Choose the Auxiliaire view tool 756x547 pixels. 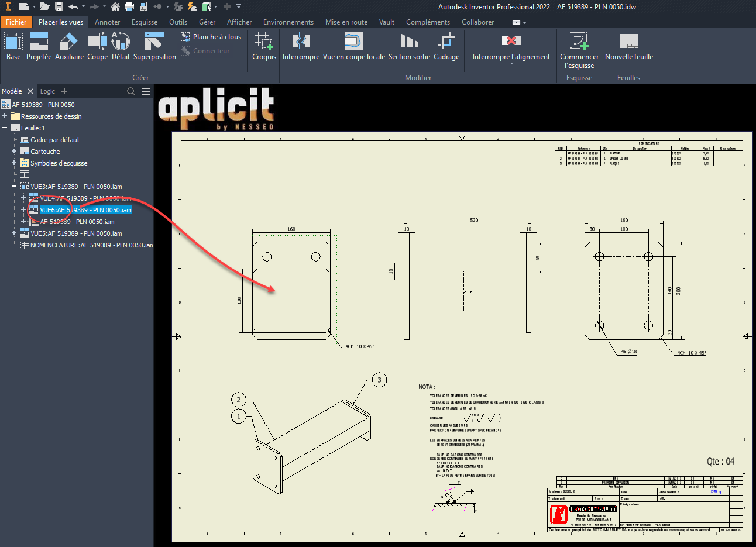pyautogui.click(x=69, y=46)
